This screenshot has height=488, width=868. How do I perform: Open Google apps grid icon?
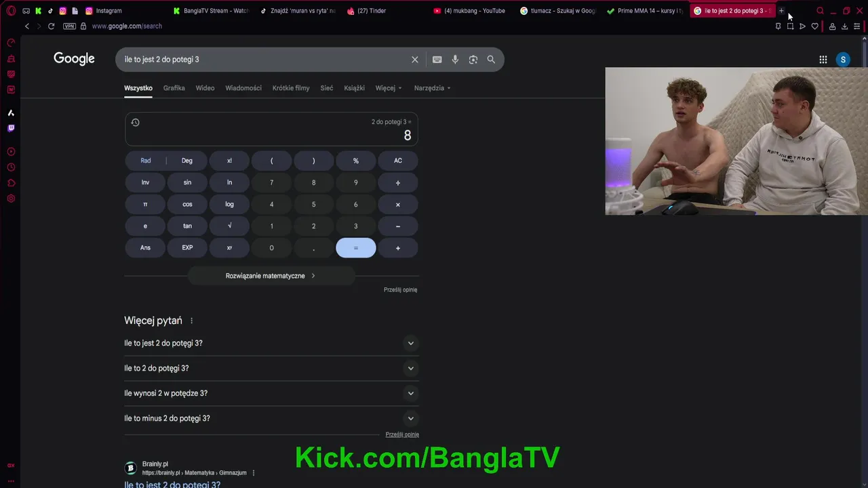(823, 60)
